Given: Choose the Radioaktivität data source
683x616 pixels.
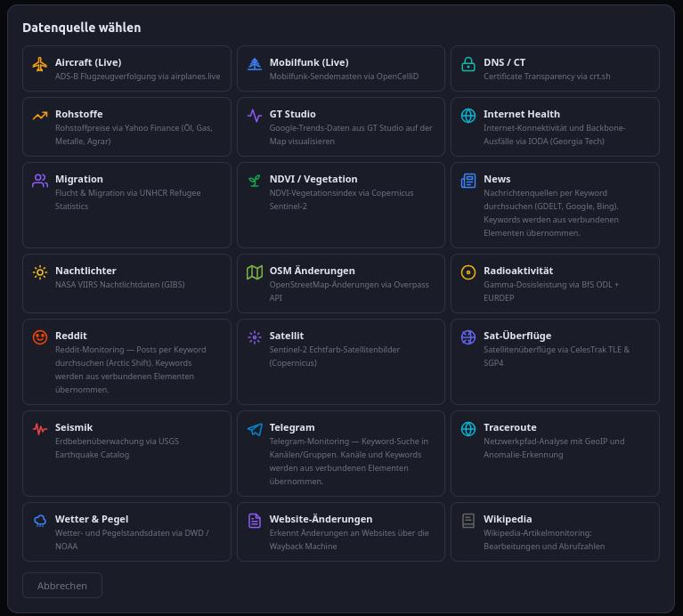Looking at the screenshot, I should click(555, 283).
